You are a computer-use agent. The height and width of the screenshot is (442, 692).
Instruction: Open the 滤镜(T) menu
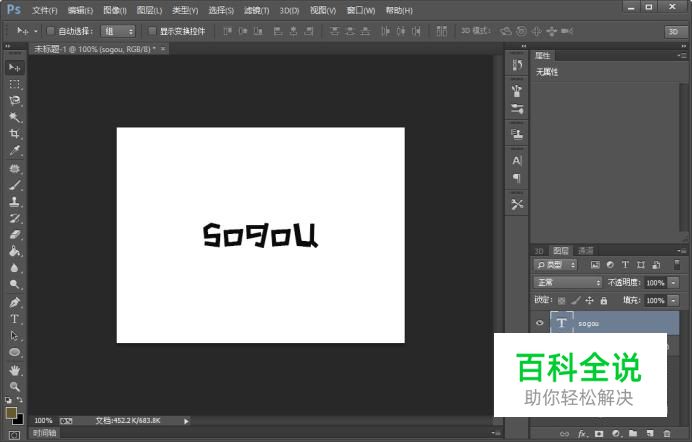click(x=256, y=10)
